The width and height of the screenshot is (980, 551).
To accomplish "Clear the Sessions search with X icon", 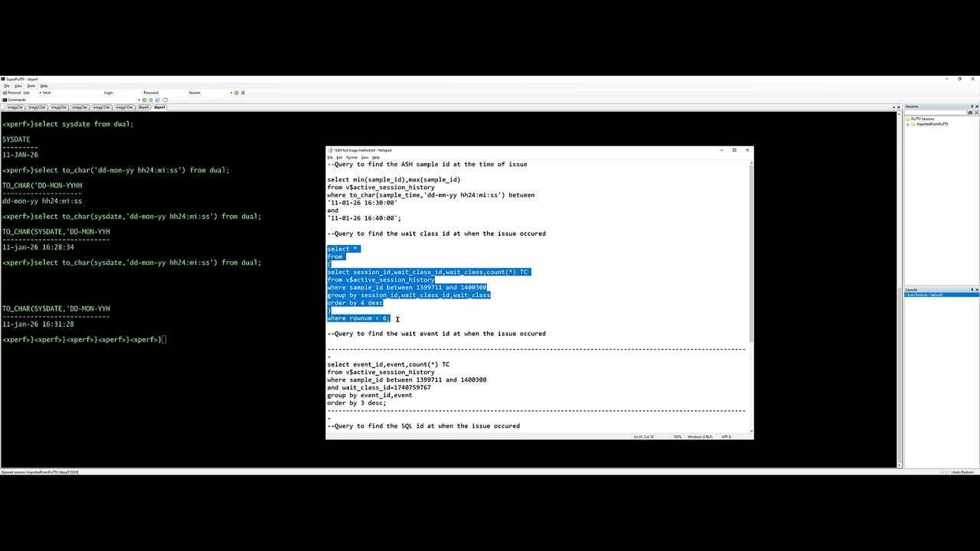I will [x=977, y=112].
